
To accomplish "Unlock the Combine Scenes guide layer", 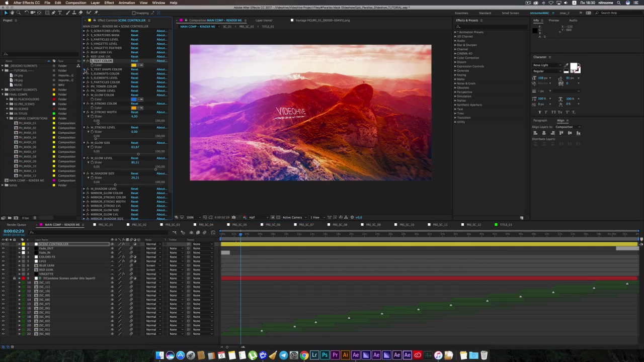I will [x=15, y=278].
